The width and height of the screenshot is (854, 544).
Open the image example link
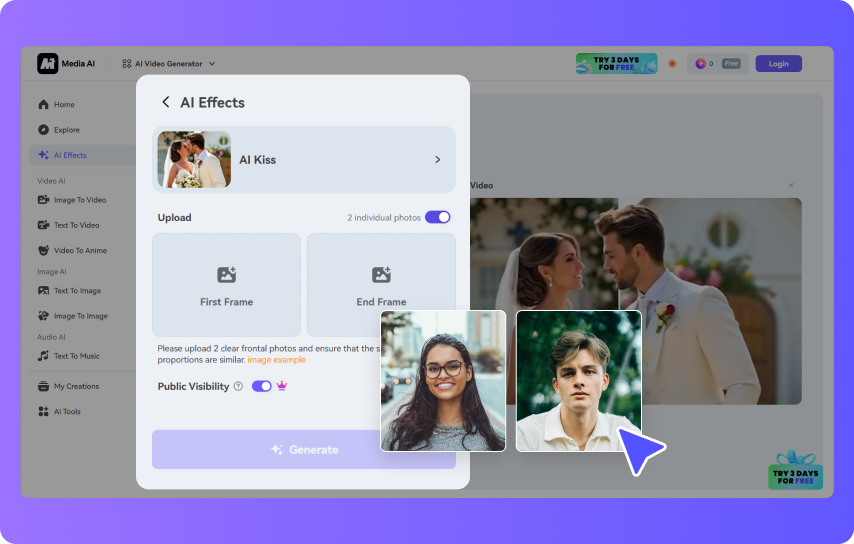pos(277,360)
